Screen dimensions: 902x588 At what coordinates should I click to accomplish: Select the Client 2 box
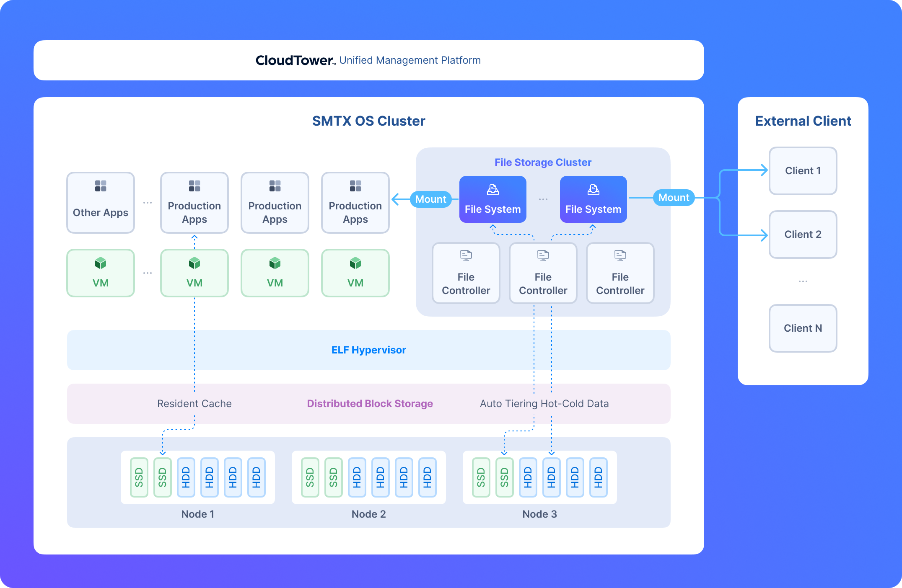point(803,235)
